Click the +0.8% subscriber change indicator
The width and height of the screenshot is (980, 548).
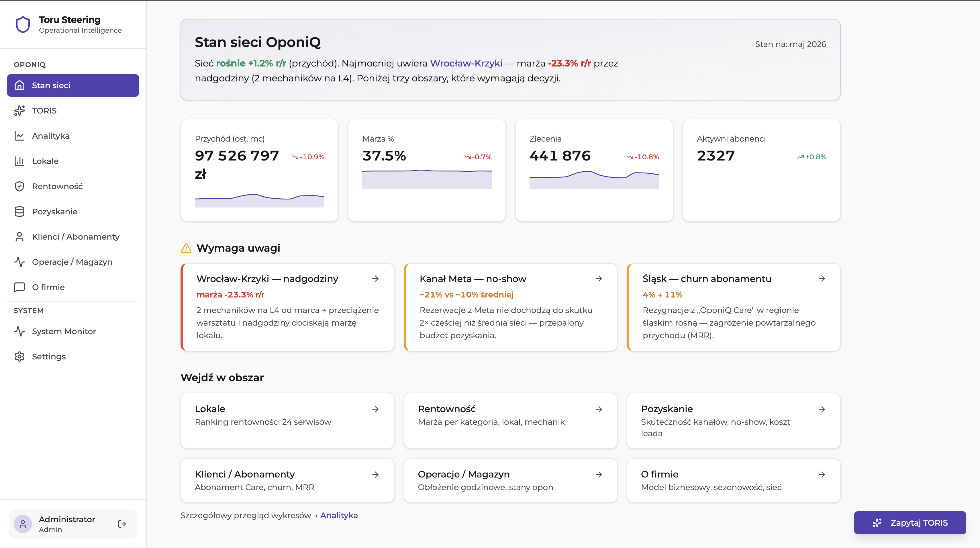[x=812, y=157]
